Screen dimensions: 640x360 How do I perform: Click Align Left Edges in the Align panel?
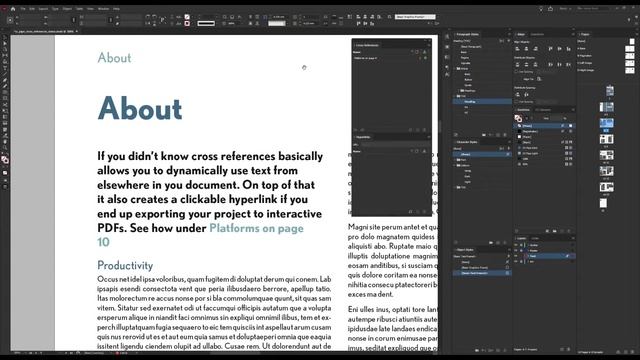pos(518,49)
